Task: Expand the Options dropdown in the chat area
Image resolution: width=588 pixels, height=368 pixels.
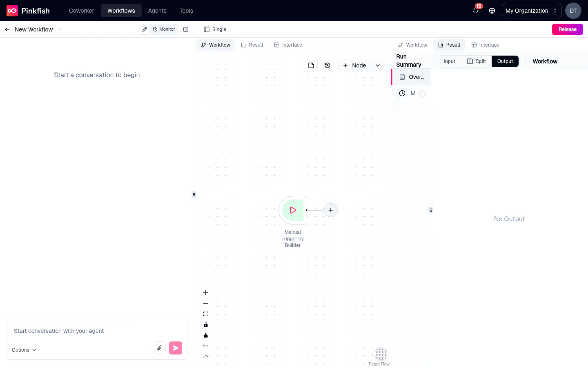Action: (23, 350)
